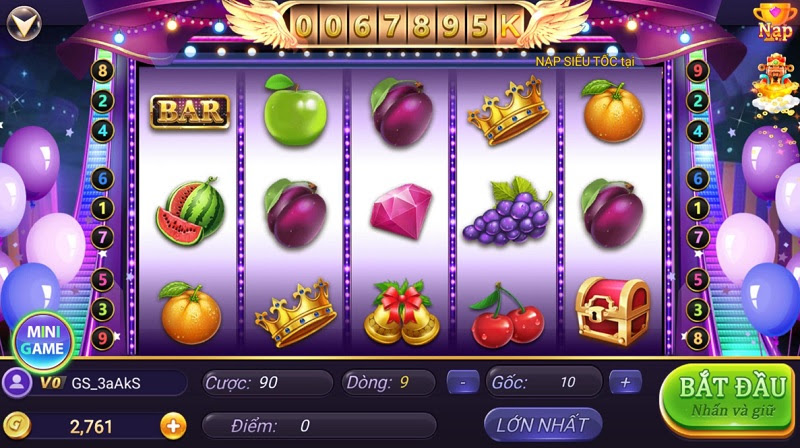Toggle payline 9 on the right rail

click(x=697, y=70)
